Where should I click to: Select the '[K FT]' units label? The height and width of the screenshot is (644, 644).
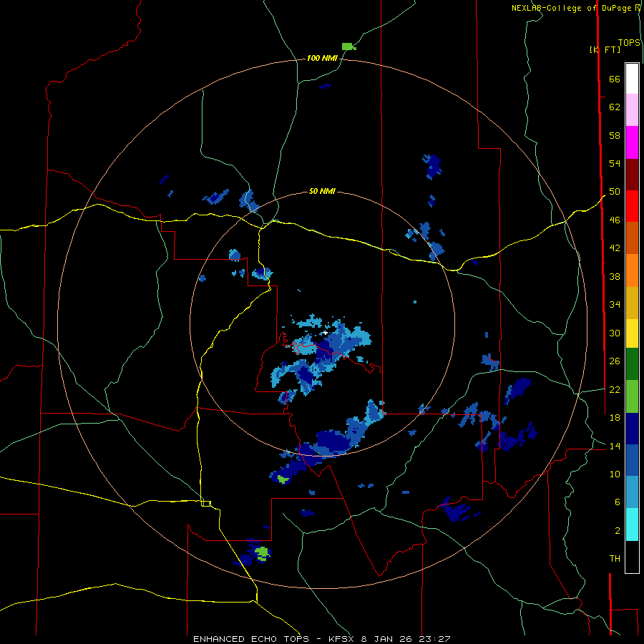coord(605,49)
